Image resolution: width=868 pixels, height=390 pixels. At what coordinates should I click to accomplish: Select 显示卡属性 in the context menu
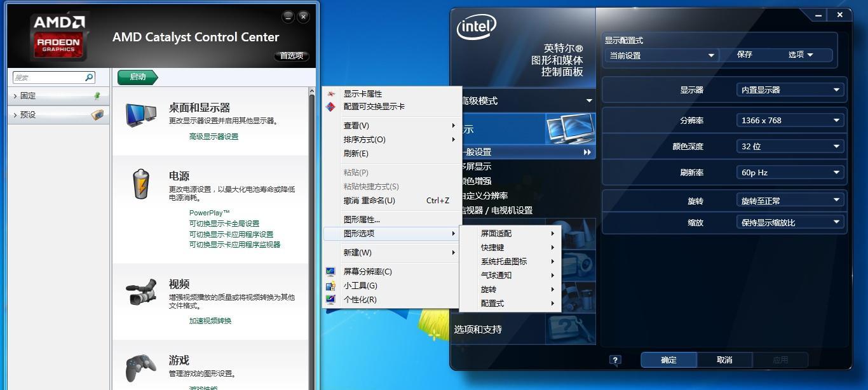(391, 94)
